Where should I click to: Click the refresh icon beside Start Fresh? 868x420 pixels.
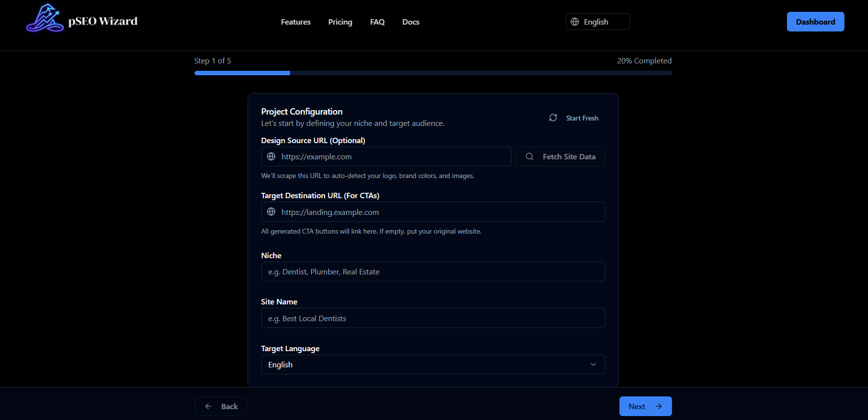pos(553,118)
